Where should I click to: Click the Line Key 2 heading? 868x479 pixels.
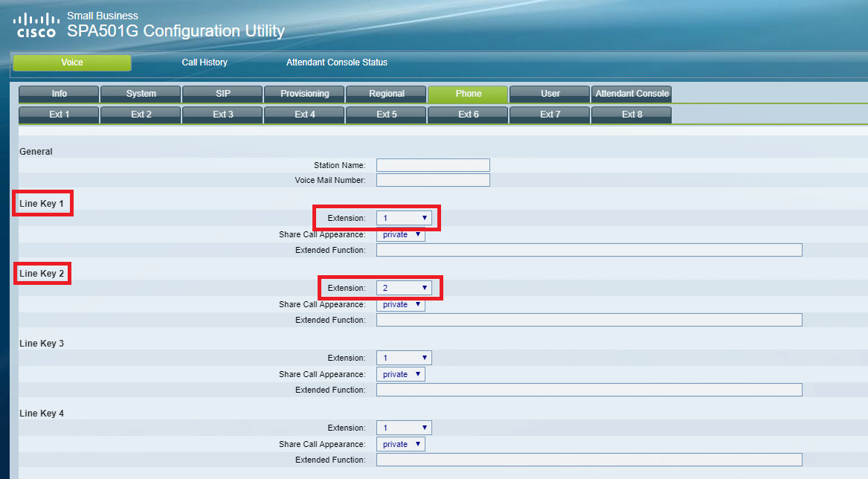[42, 274]
